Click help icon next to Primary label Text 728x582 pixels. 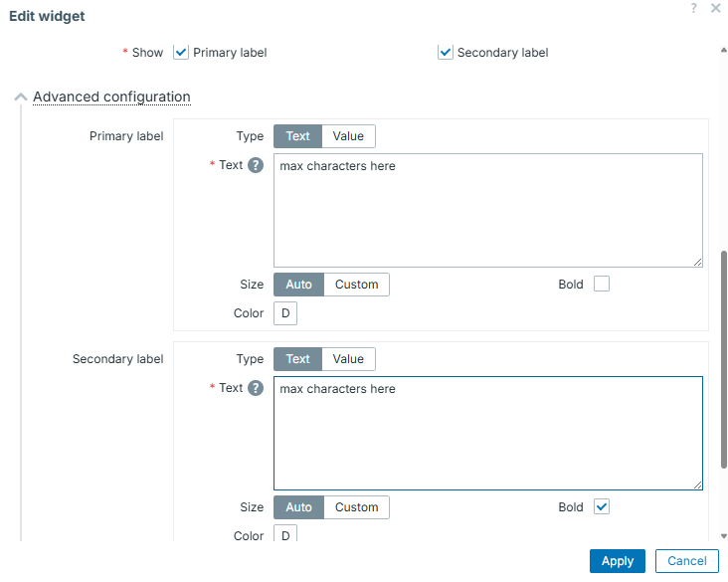tap(256, 165)
